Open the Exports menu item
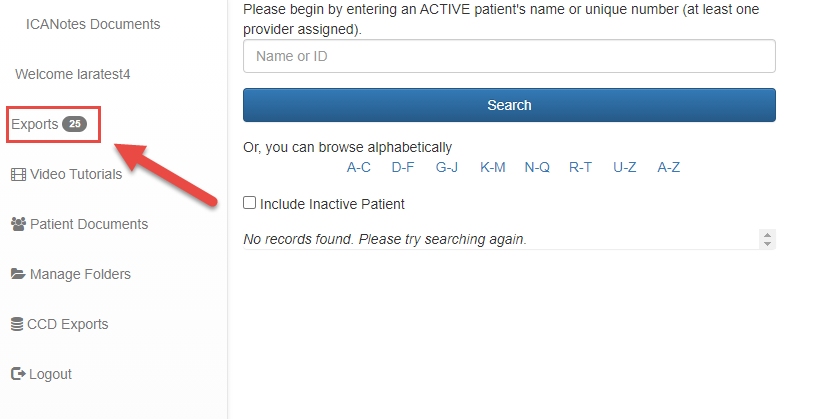 (x=35, y=124)
